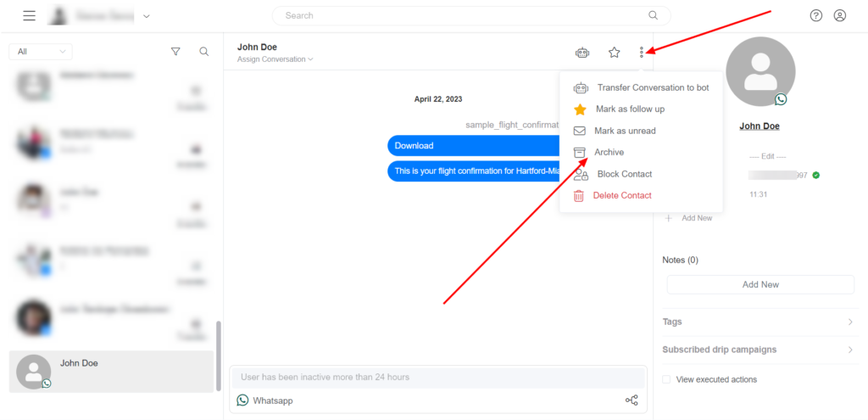Open the three-dot more options menu
Image resolution: width=868 pixels, height=420 pixels.
(642, 52)
